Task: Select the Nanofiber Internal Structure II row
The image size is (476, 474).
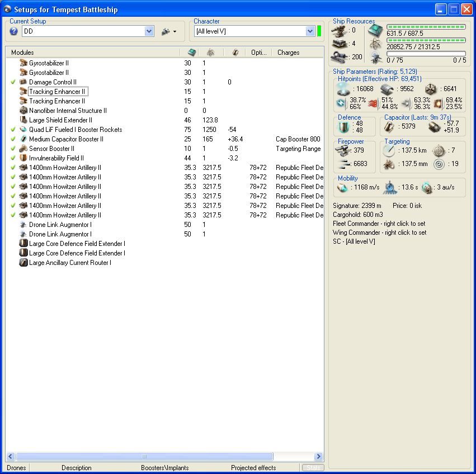Action: click(x=165, y=111)
